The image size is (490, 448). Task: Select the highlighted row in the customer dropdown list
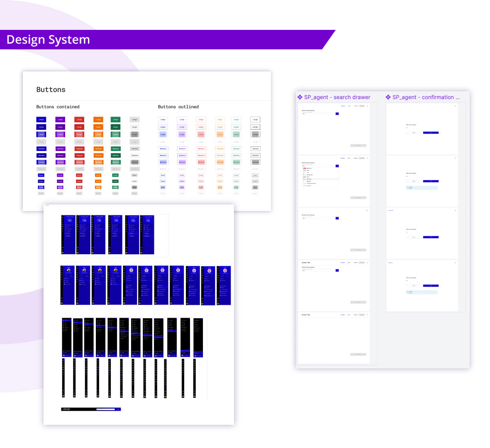pyautogui.click(x=320, y=179)
